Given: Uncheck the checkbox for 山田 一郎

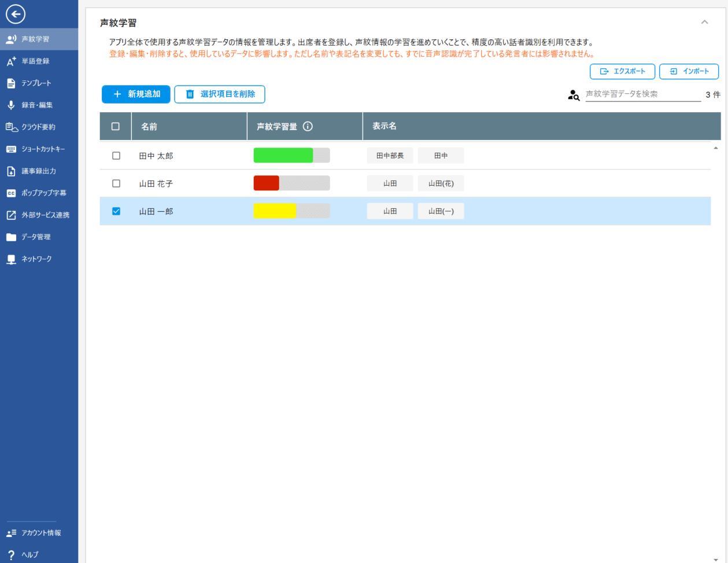Looking at the screenshot, I should [x=116, y=211].
